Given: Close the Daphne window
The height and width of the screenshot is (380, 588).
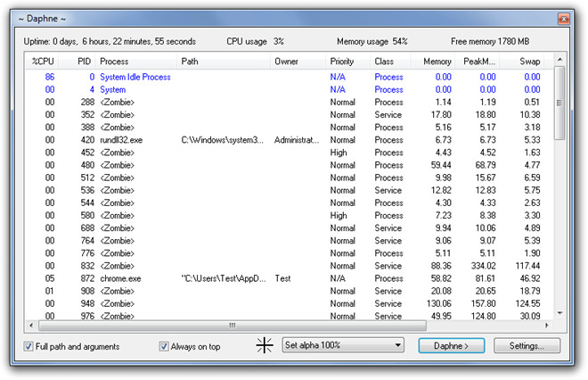Looking at the screenshot, I should click(563, 19).
